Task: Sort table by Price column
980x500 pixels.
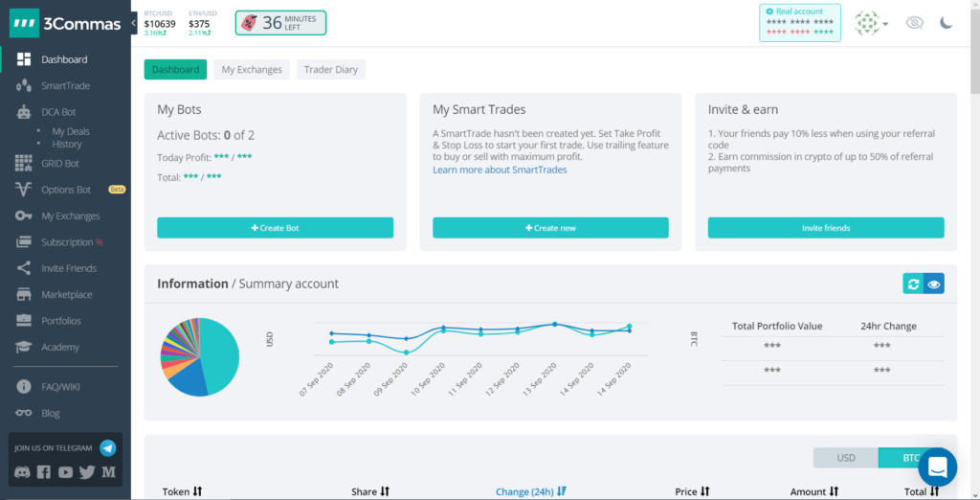Action: coord(692,492)
